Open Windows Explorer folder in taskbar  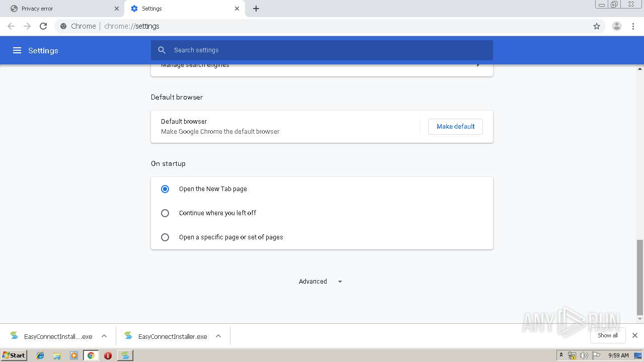57,355
